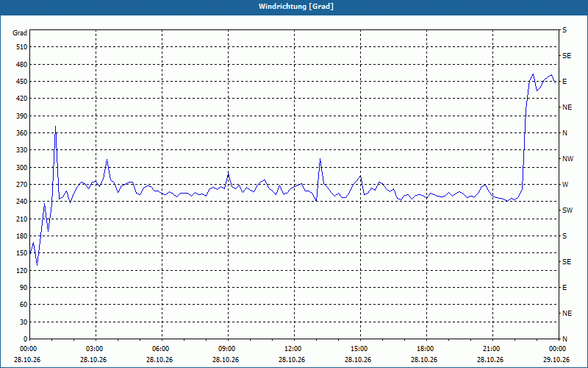Click the 00:00 start time label
This screenshot has height=368, width=588.
28,349
